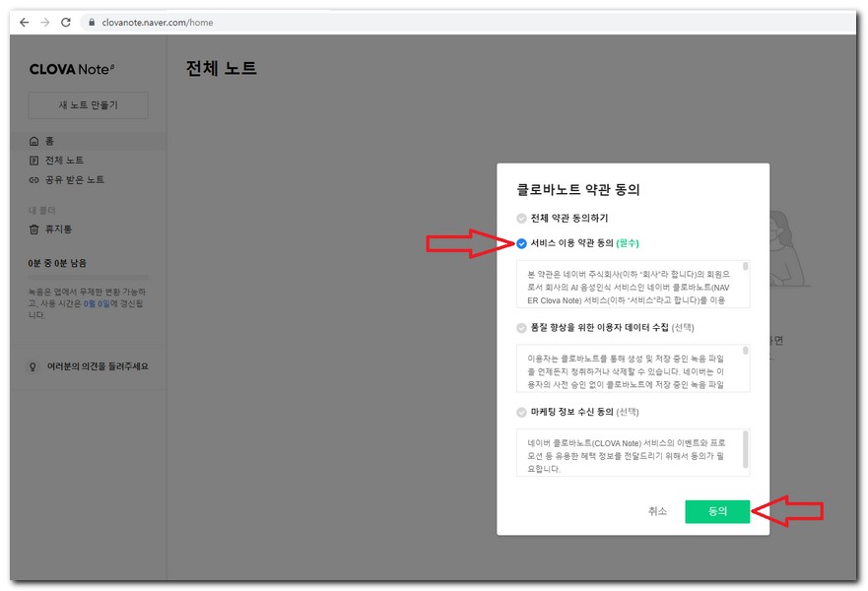Click the 새 노트 만들기 button
The height and width of the screenshot is (591, 868).
pos(88,105)
